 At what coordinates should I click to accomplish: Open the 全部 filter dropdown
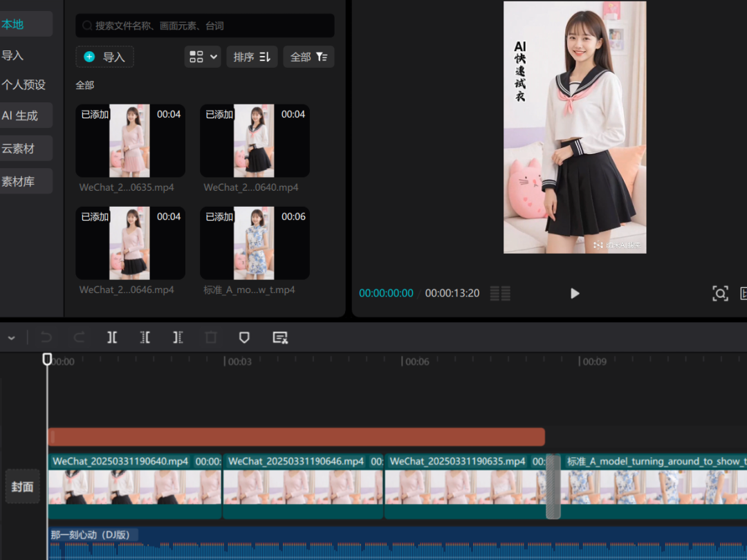tap(308, 57)
